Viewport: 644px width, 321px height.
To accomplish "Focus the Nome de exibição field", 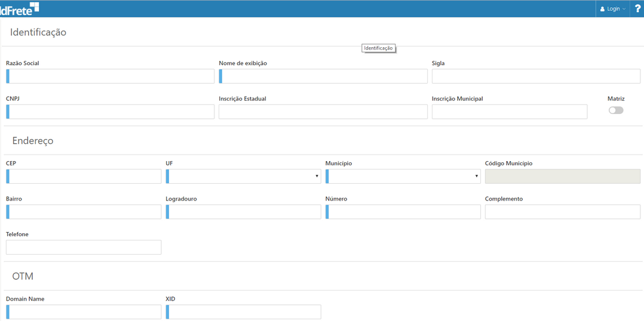I will (x=323, y=76).
